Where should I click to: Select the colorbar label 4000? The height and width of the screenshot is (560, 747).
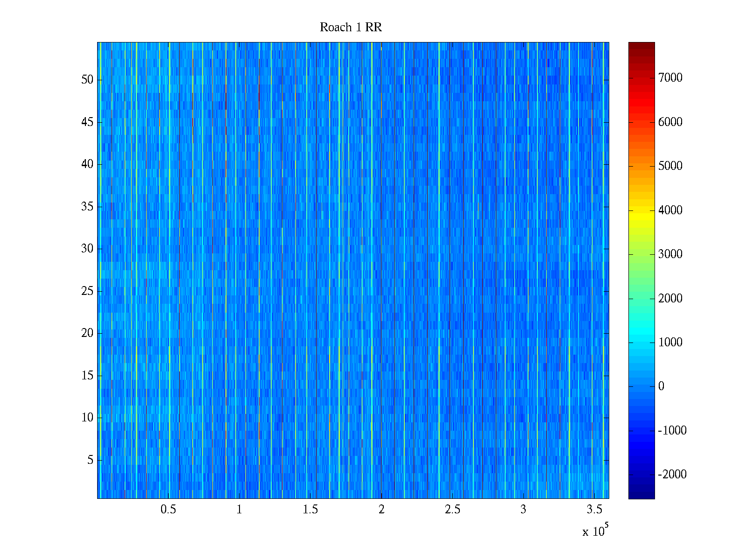click(670, 210)
